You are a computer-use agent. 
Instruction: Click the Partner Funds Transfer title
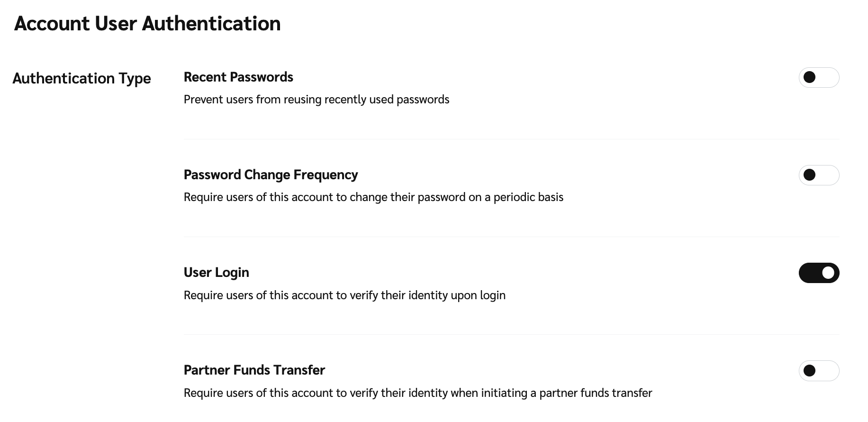pyautogui.click(x=254, y=370)
